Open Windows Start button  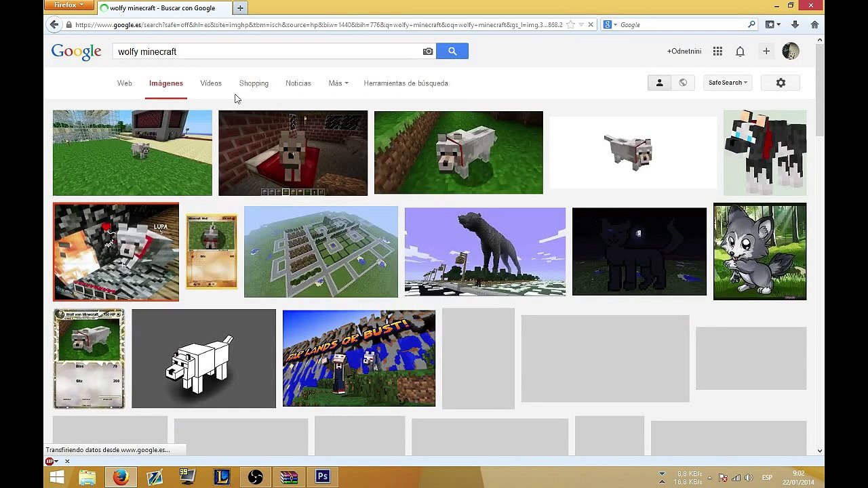57,477
